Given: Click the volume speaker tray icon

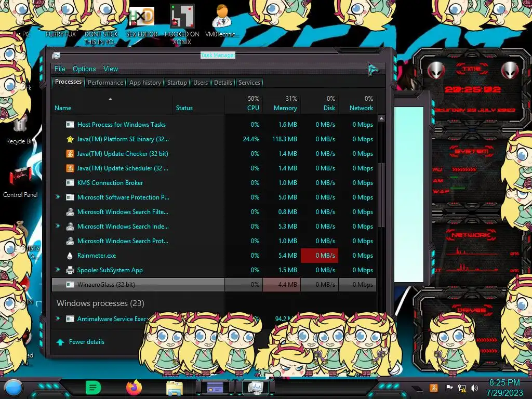Looking at the screenshot, I should [x=474, y=388].
